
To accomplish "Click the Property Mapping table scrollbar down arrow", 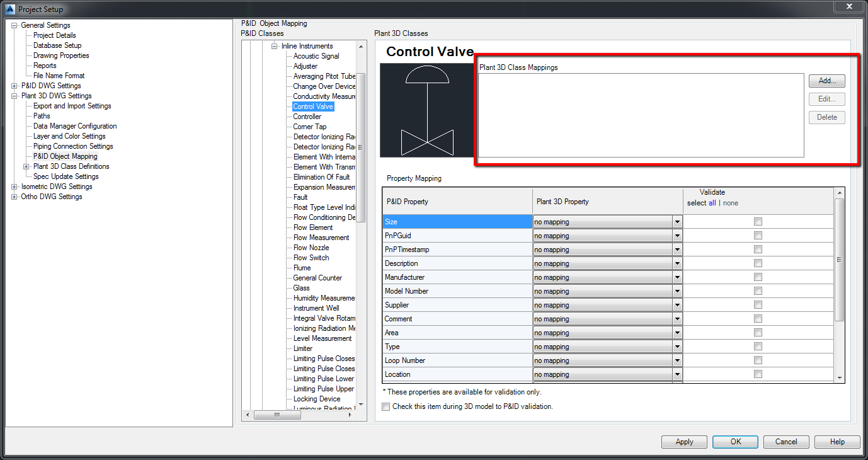I will (839, 377).
